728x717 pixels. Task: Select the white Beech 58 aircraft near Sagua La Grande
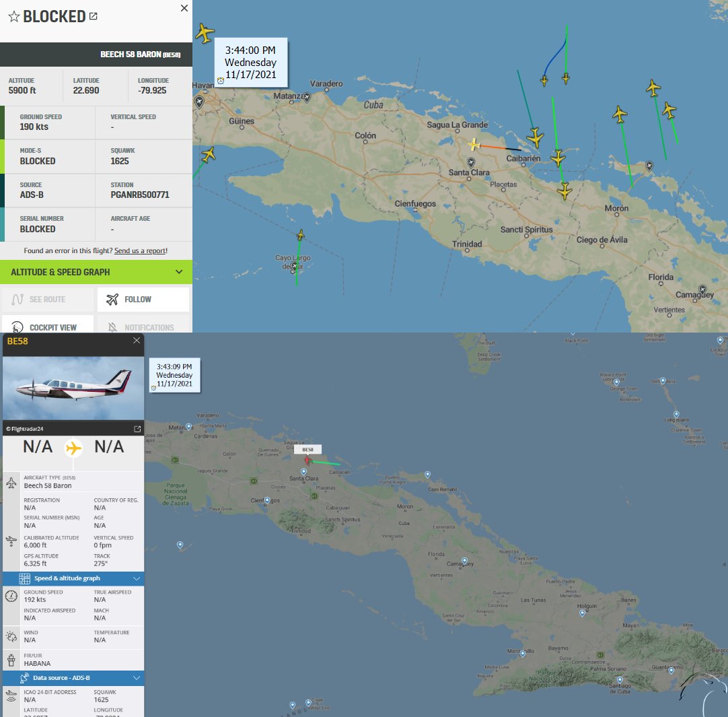pos(474,145)
